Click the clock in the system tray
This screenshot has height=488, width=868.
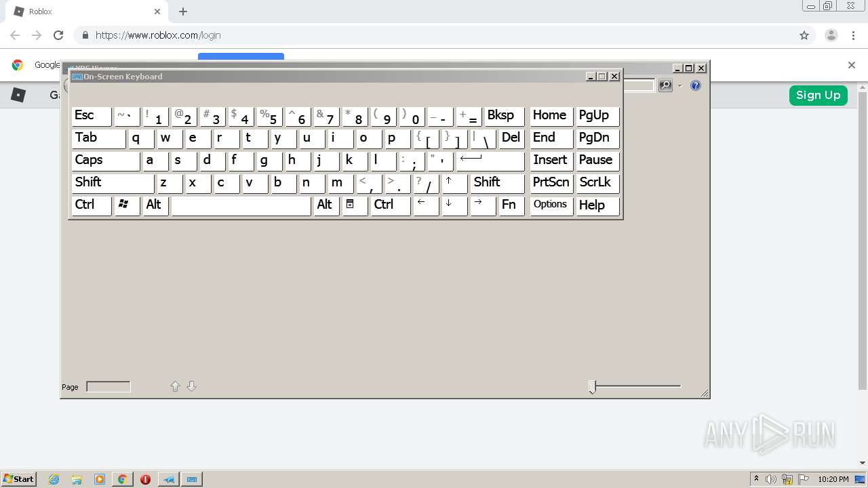click(x=833, y=479)
